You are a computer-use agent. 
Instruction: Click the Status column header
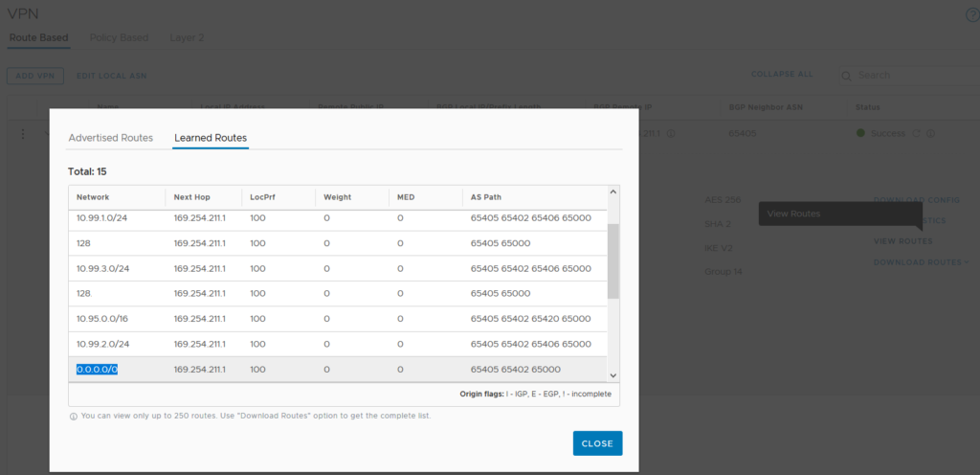[x=867, y=107]
